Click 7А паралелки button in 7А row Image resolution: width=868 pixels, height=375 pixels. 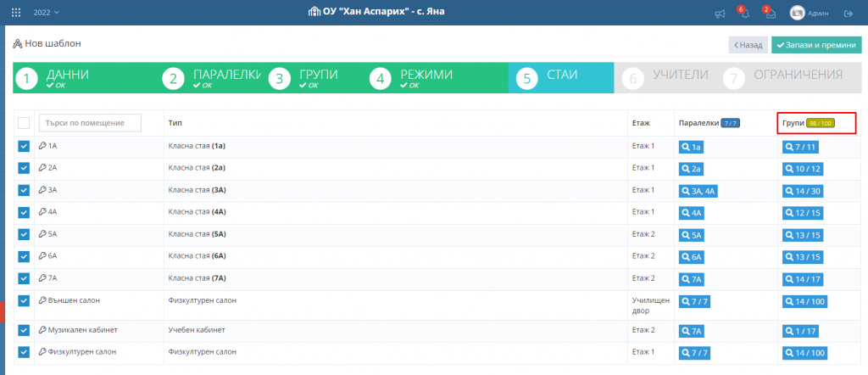(693, 280)
